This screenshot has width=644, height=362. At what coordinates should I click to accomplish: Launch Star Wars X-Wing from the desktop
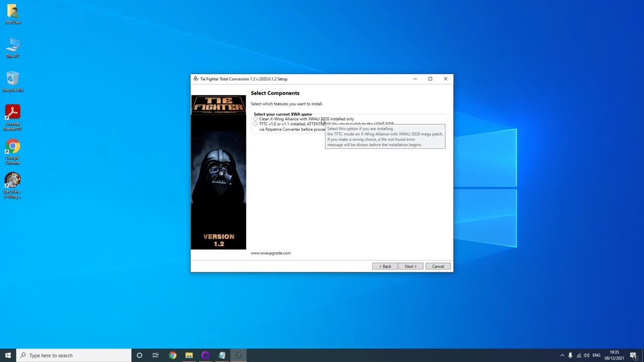[12, 182]
